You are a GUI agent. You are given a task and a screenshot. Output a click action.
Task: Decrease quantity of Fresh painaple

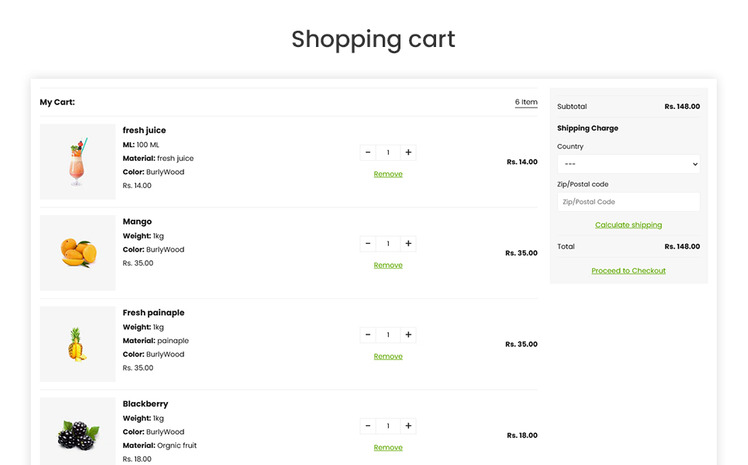(x=368, y=335)
